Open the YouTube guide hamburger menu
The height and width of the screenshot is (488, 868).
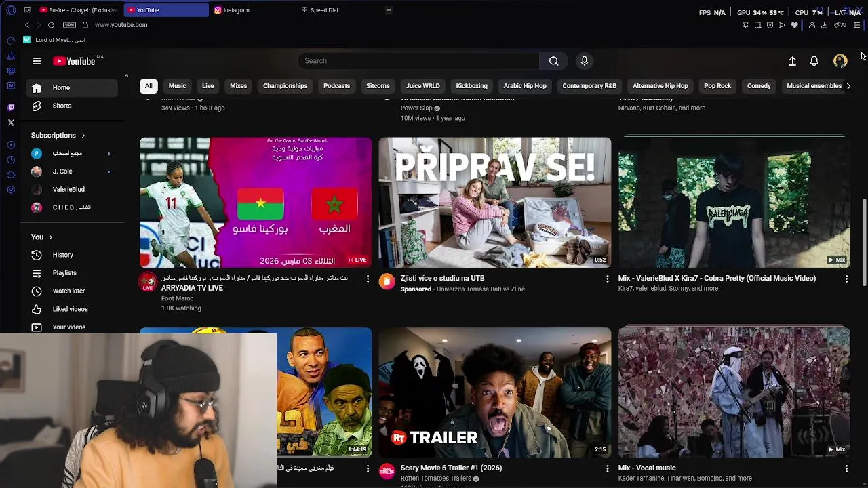[x=37, y=61]
